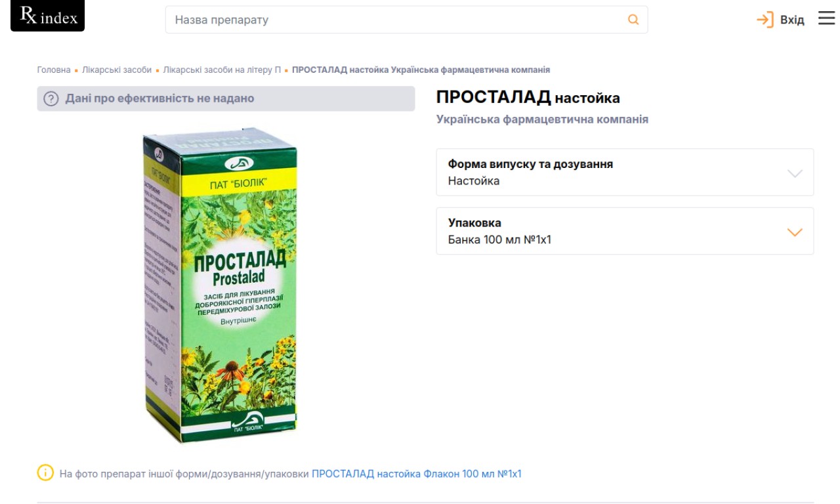840x504 pixels.
Task: Click the Назва препарату search field
Action: (406, 20)
